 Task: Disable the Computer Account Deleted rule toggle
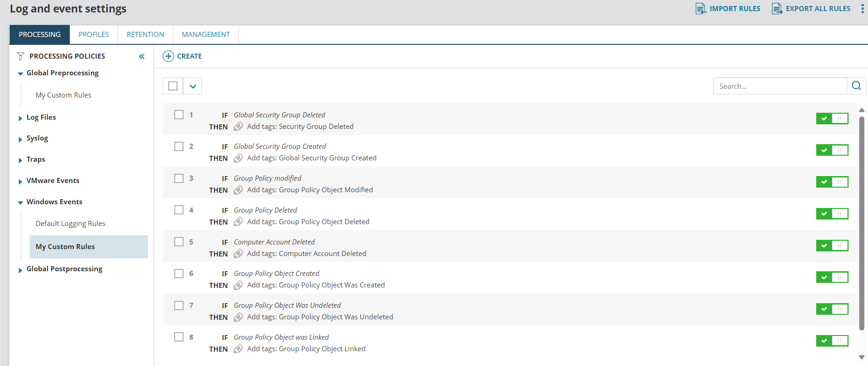[832, 245]
